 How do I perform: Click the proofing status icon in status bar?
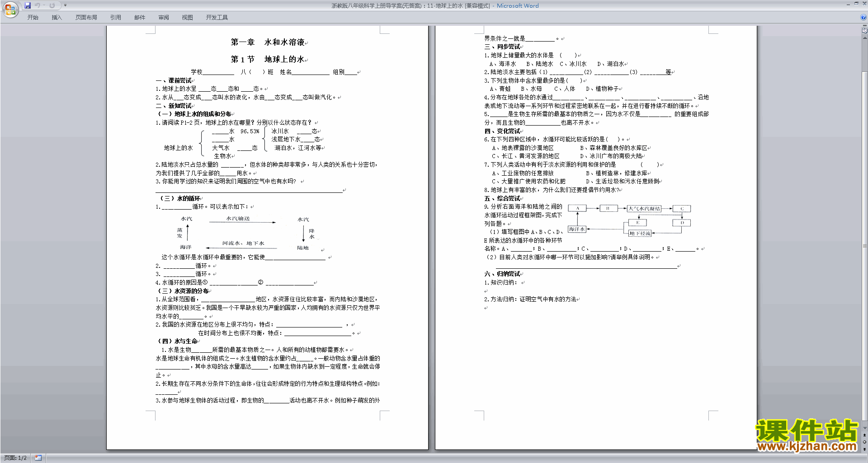(38, 458)
